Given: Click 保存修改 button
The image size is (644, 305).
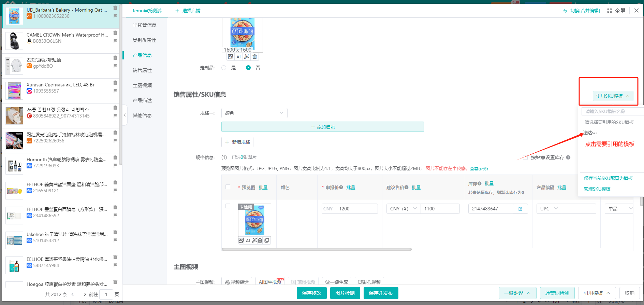Looking at the screenshot, I should pos(311,293).
